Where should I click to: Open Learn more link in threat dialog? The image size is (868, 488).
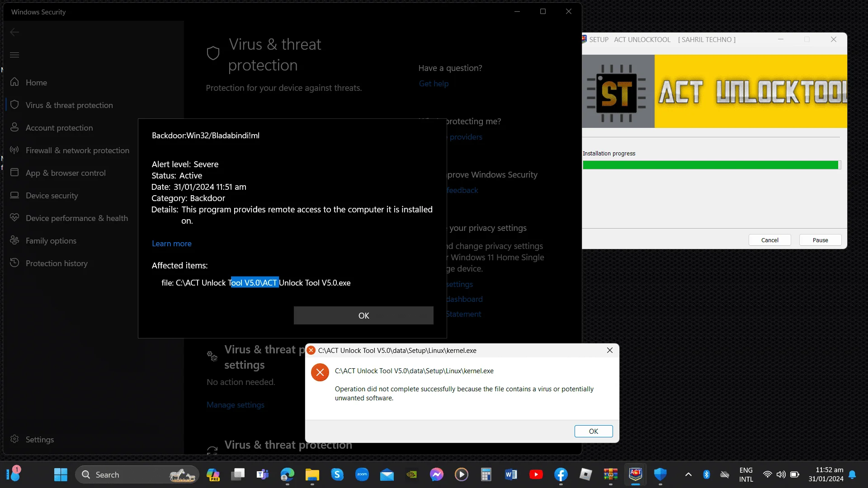(171, 243)
